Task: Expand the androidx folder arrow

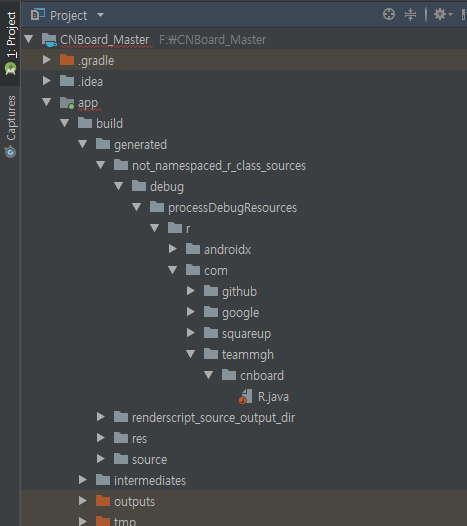Action: tap(173, 249)
